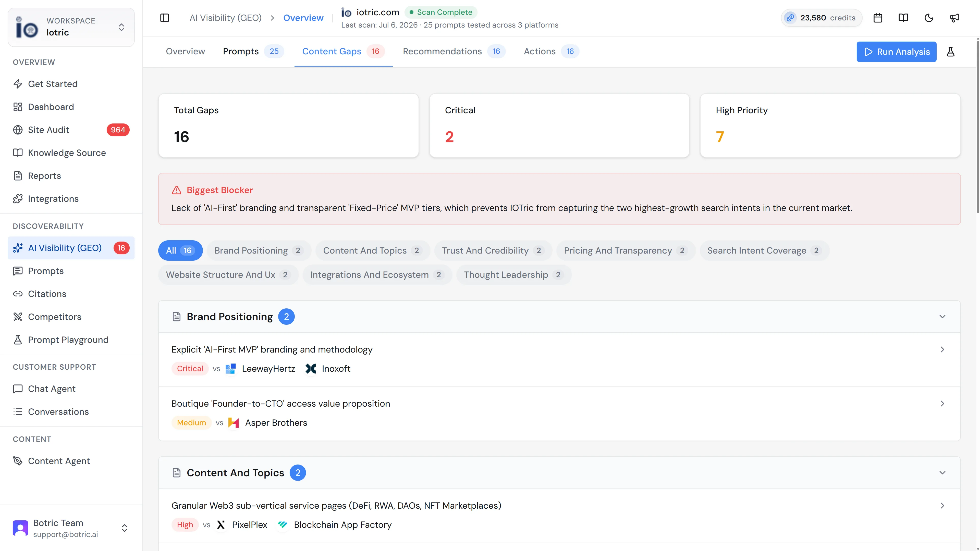This screenshot has height=551, width=980.
Task: Switch to the Recommendations tab
Action: [454, 51]
